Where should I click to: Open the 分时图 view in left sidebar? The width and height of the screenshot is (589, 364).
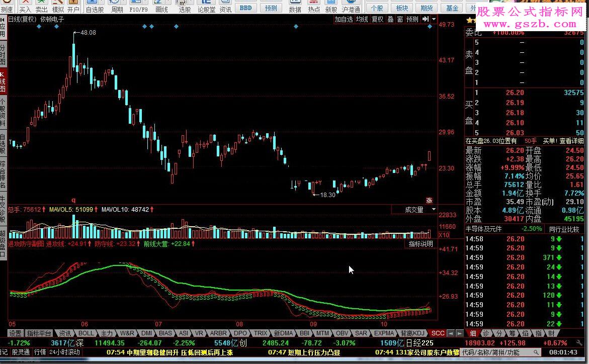pos(3,55)
